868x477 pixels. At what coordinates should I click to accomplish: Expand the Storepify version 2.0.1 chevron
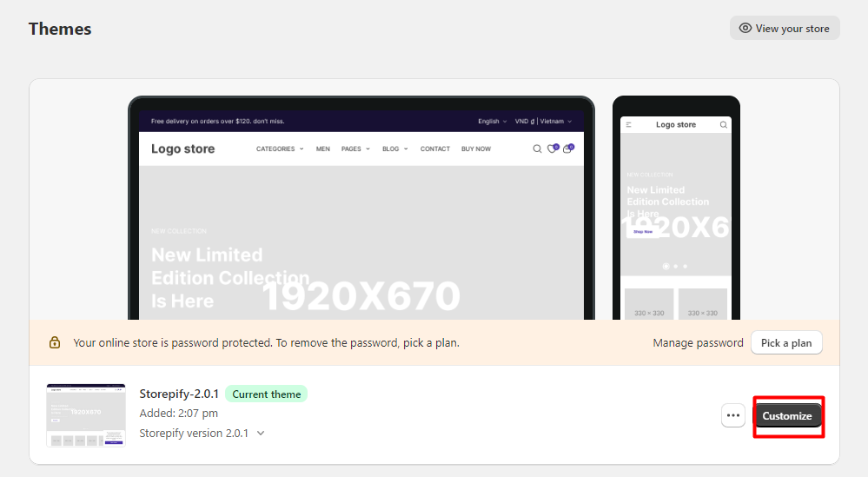pos(261,434)
